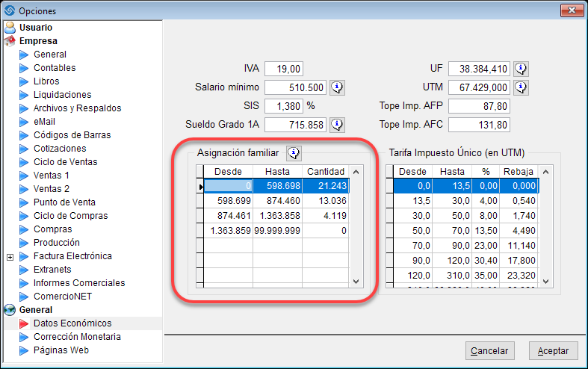Select the Cantidad cell 21.243
This screenshot has width=588, height=369.
click(x=326, y=186)
